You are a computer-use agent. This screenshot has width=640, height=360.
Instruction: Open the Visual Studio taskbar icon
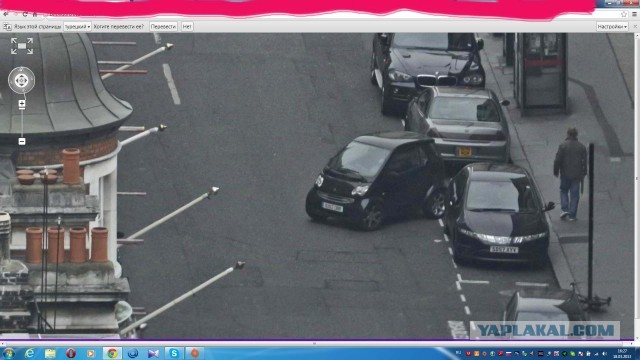tap(153, 353)
